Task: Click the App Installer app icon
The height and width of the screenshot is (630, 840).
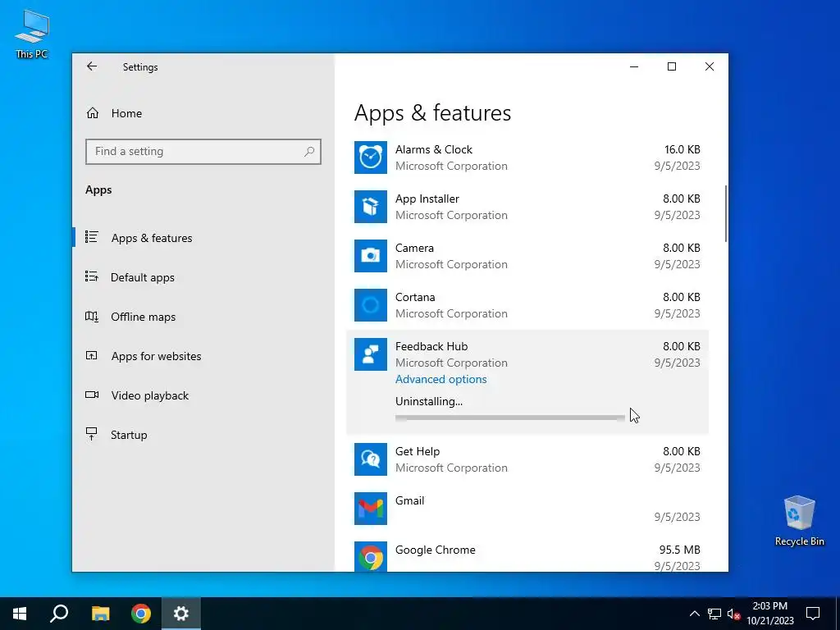Action: pos(371,207)
